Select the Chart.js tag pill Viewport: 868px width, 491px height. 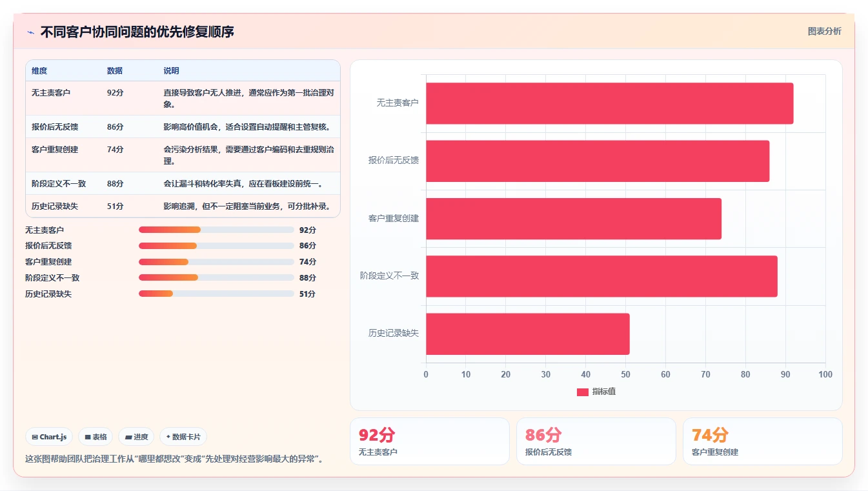pyautogui.click(x=50, y=437)
